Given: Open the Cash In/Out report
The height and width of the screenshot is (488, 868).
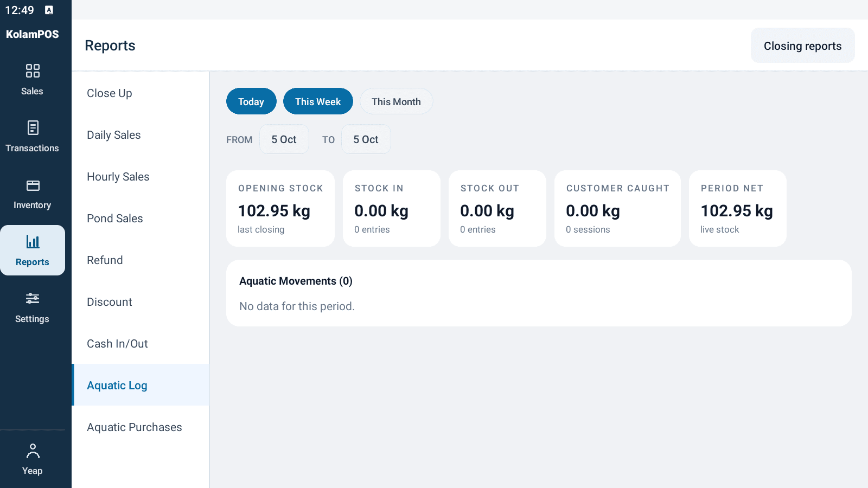Looking at the screenshot, I should click(141, 344).
